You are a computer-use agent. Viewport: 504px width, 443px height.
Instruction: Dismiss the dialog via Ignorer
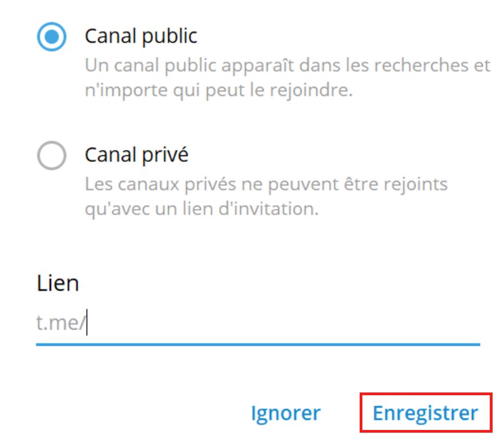(x=285, y=413)
